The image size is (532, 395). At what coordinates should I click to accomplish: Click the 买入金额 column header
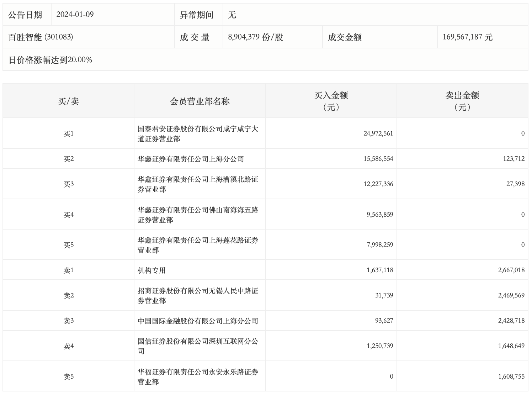pos(331,101)
